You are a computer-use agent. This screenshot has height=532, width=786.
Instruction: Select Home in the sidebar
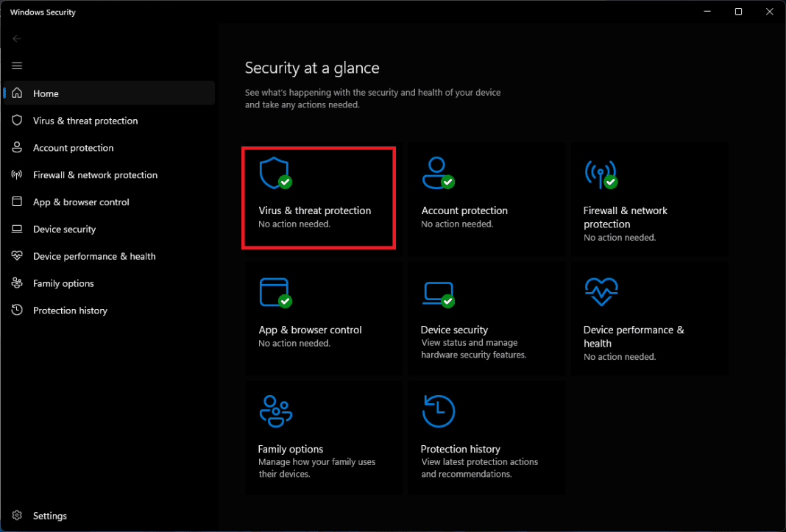[46, 93]
